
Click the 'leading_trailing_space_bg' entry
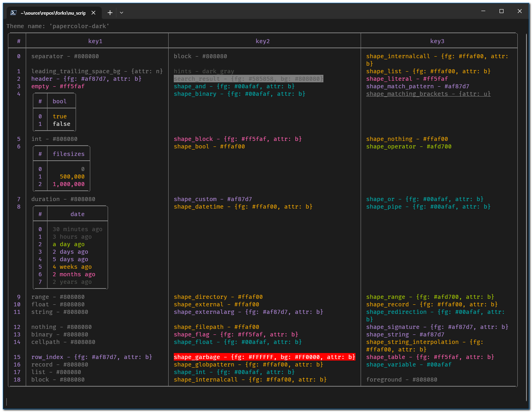[x=97, y=71]
